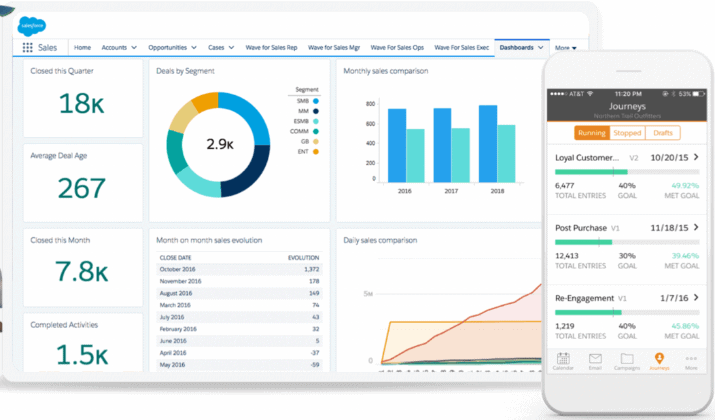Open the Post Purchase journey title
Screen dimensions: 715x420
click(x=581, y=228)
